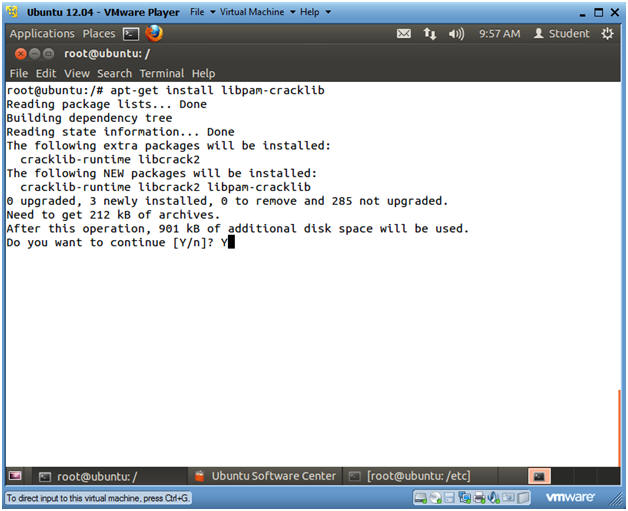The width and height of the screenshot is (628, 511).
Task: Open the Terminal menu in menubar
Action: [162, 73]
